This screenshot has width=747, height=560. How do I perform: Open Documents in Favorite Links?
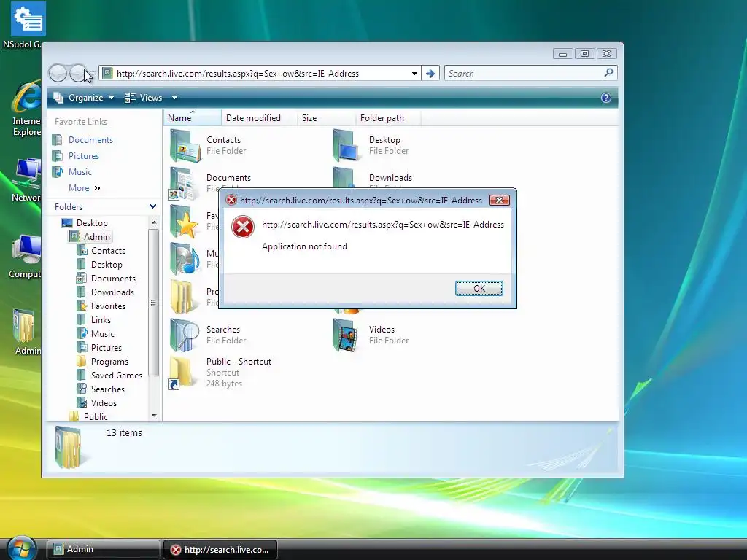tap(90, 139)
